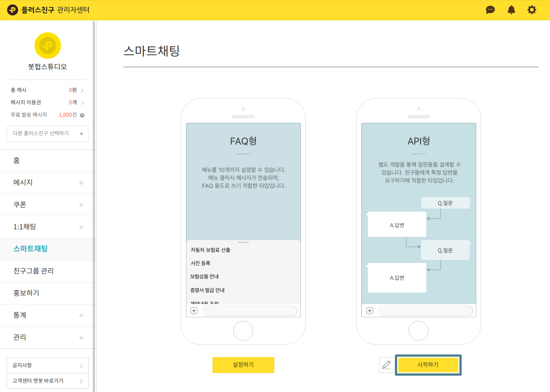The width and height of the screenshot is (550, 392).
Task: Open 총 캐시 details arrow
Action: 83,90
